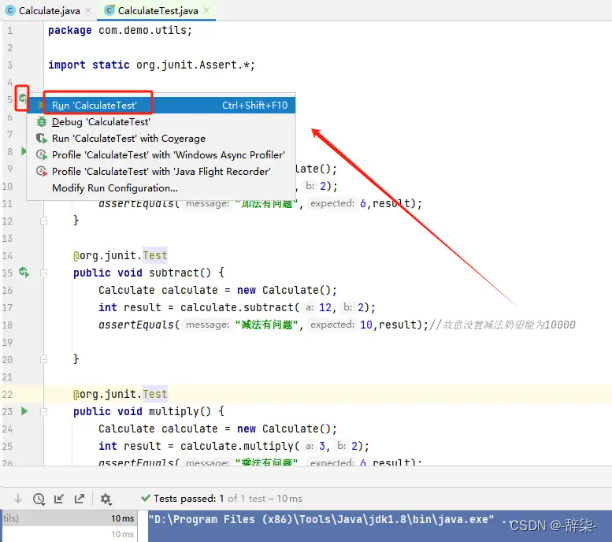
Task: Click the expected value 10 on line 18
Action: coord(366,325)
